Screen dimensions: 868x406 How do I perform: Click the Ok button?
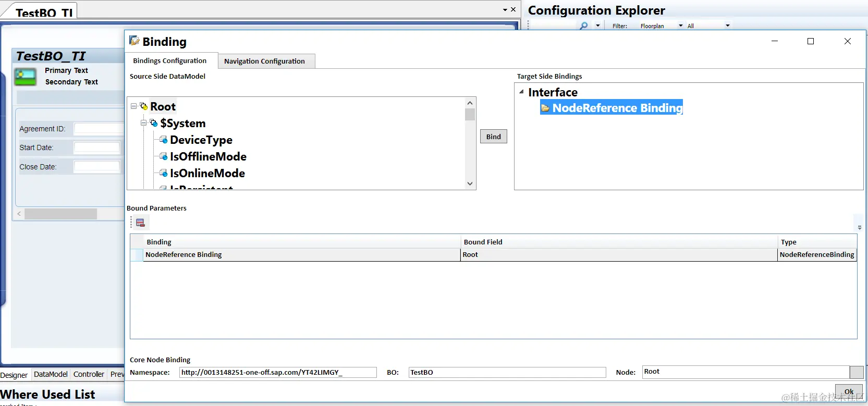click(849, 391)
